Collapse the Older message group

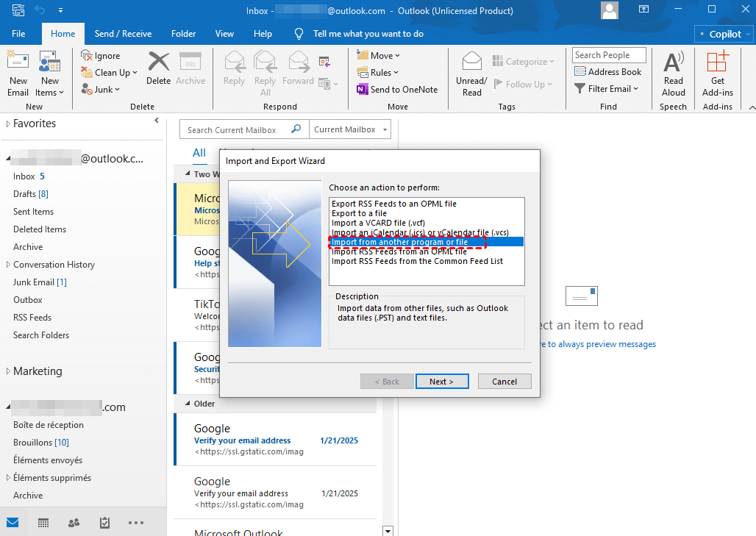coord(188,404)
